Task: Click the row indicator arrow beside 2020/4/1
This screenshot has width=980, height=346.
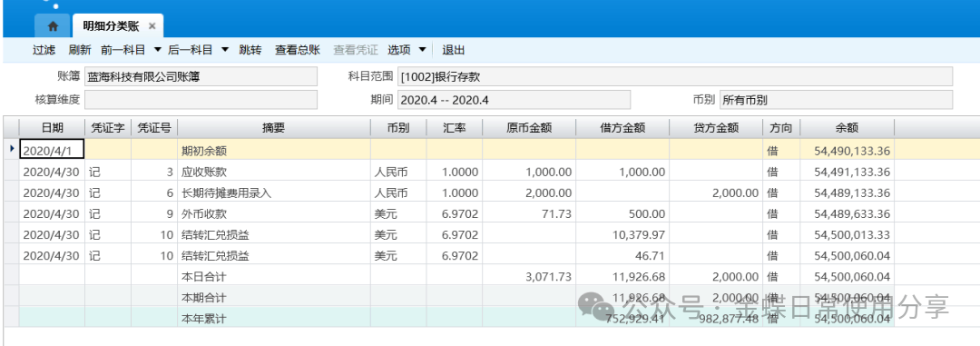Action: (x=11, y=150)
